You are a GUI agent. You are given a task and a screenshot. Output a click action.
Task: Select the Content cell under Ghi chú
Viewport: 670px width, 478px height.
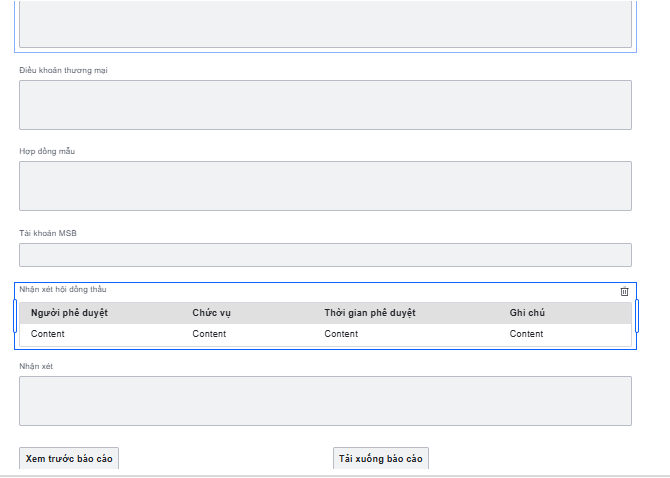tap(526, 334)
